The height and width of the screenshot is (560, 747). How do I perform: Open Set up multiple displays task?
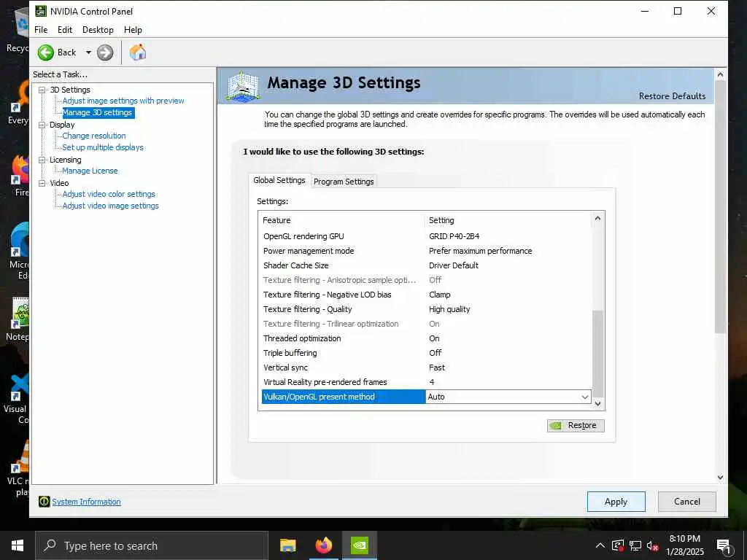point(102,147)
